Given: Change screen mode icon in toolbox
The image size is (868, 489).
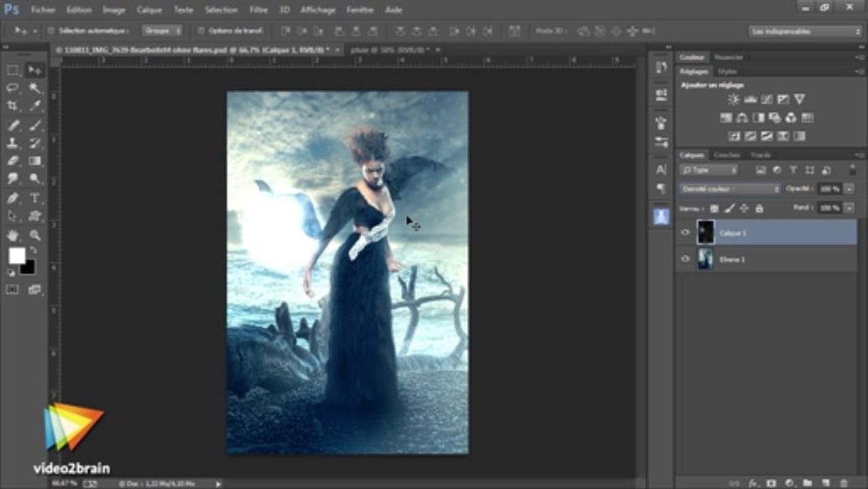Looking at the screenshot, I should click(35, 290).
